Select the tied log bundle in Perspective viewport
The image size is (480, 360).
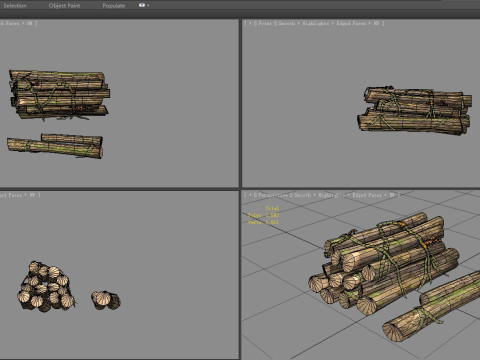tap(383, 263)
